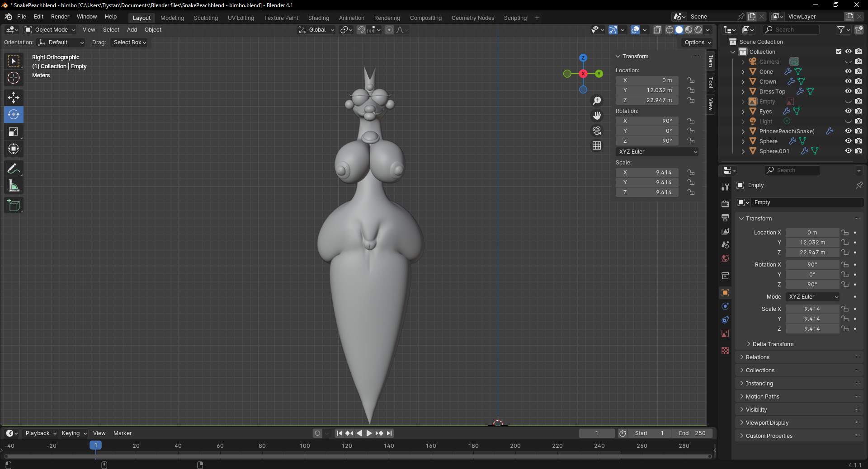
Task: Switch to the Sculpting workspace tab
Action: pos(206,18)
